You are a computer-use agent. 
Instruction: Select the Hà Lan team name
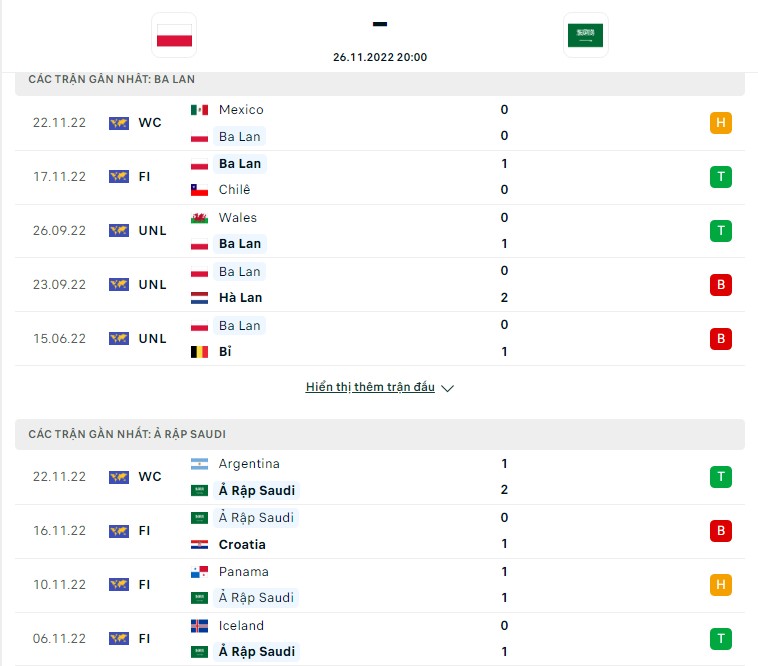click(x=240, y=298)
